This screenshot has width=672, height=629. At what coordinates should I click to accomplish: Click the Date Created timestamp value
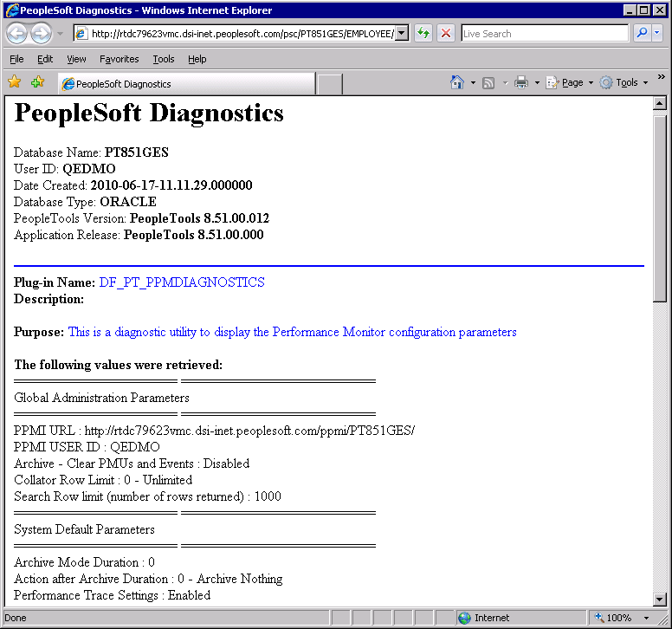171,185
